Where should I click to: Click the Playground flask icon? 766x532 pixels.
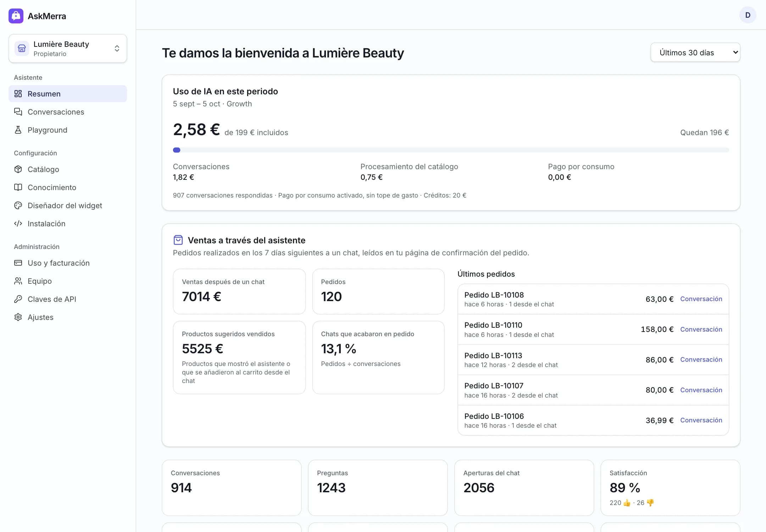point(18,130)
